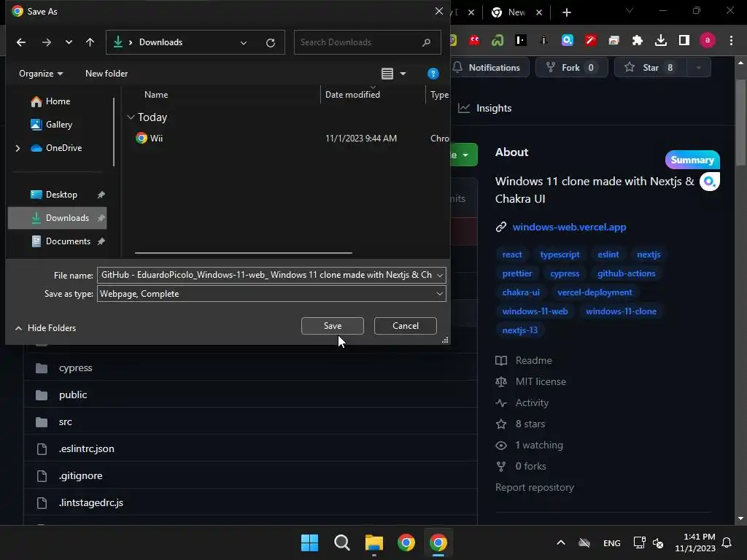
Task: Click the Save button
Action: (x=333, y=326)
